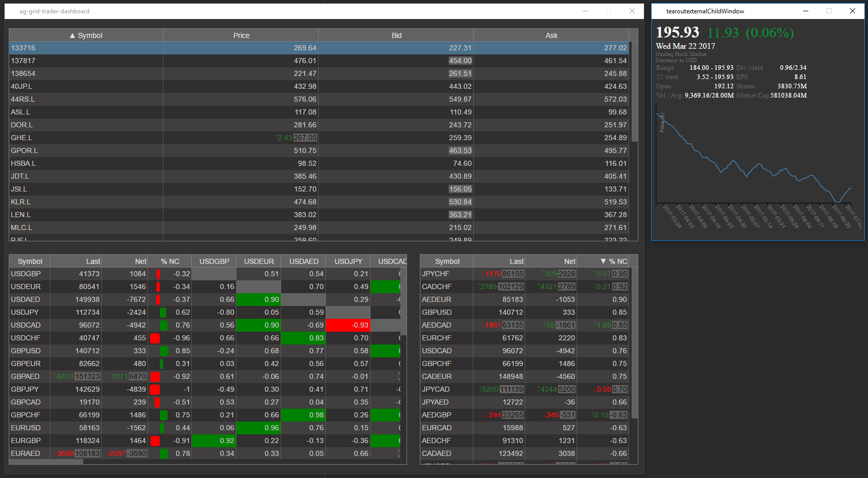Image resolution: width=868 pixels, height=478 pixels.
Task: Select symbol HSBA.L in the top grid
Action: pos(23,163)
